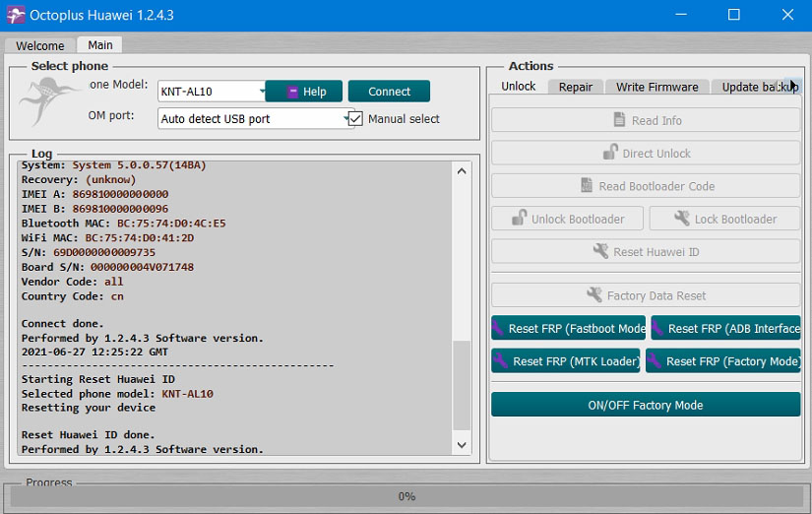Click Reset FRP (MTK Loader) button
This screenshot has height=514, width=812.
(566, 360)
